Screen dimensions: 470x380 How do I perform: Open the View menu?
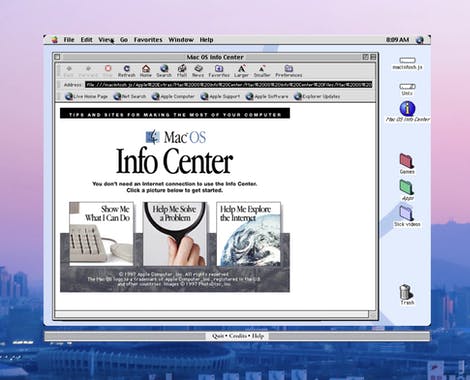click(106, 40)
